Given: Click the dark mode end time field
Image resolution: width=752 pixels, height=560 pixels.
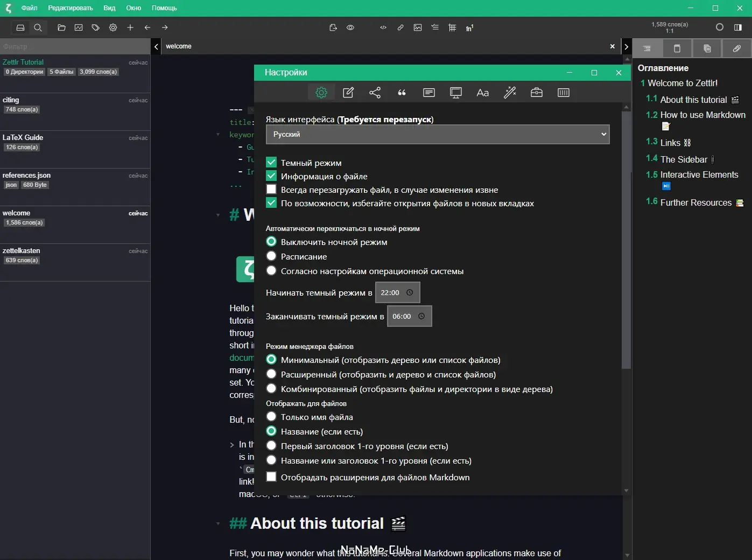Looking at the screenshot, I should pos(409,316).
